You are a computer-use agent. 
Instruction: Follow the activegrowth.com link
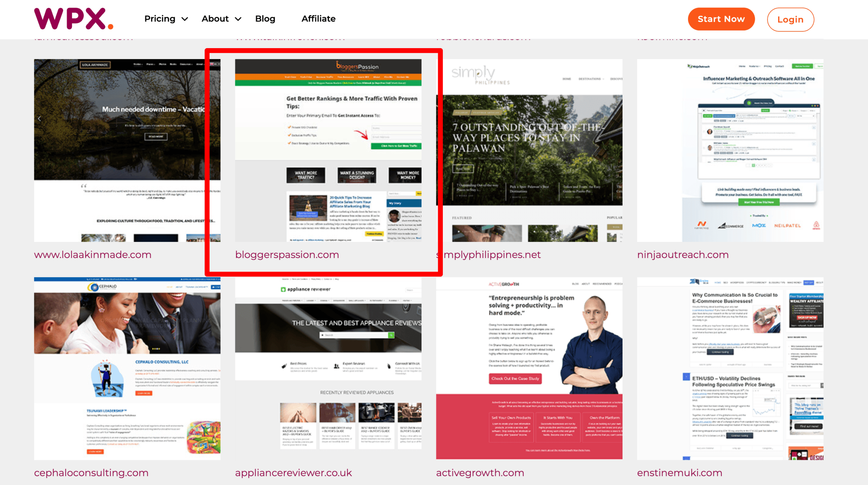480,473
